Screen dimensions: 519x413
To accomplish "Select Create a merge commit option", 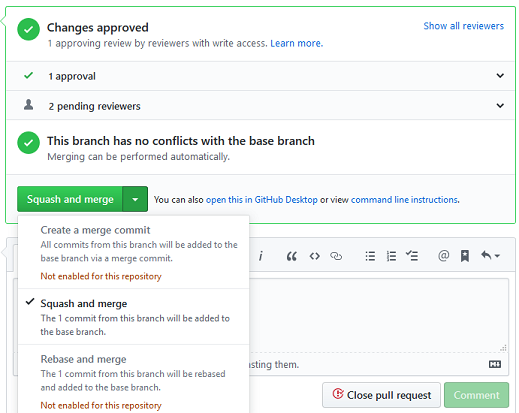I will click(x=133, y=252).
